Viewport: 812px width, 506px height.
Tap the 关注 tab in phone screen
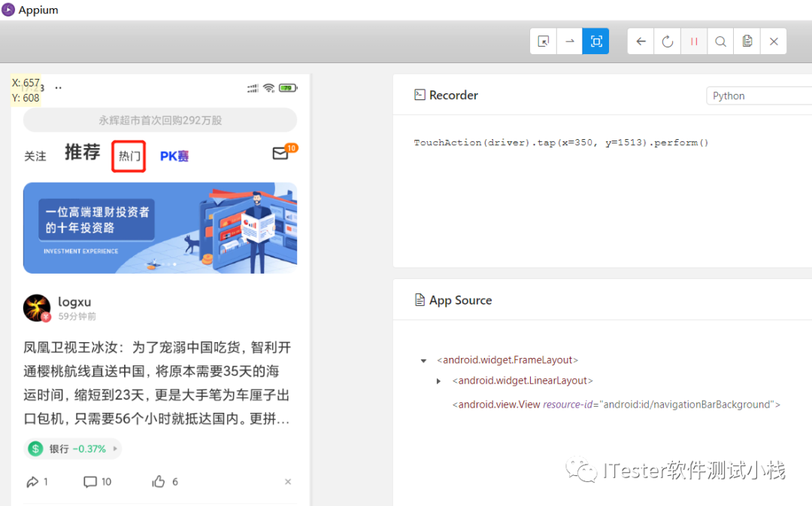(35, 156)
